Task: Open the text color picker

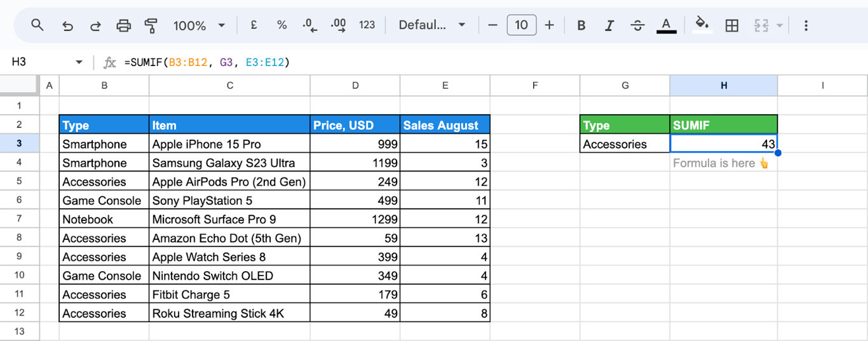Action: point(666,25)
